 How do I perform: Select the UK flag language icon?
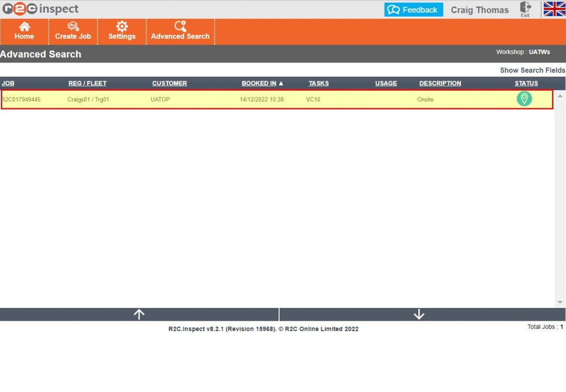[x=554, y=9]
